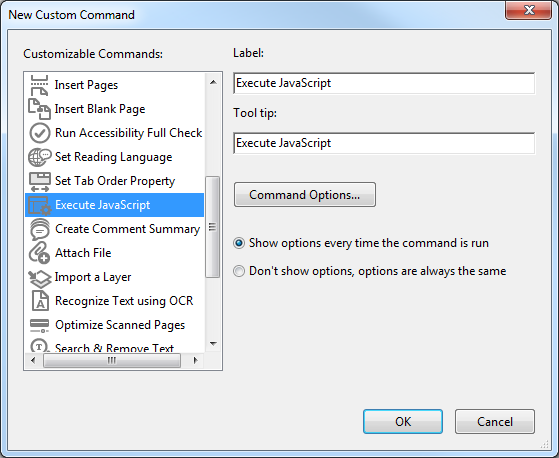Click the command list's down scroll arrow
Viewport: 559px width, 458px height.
[x=213, y=344]
